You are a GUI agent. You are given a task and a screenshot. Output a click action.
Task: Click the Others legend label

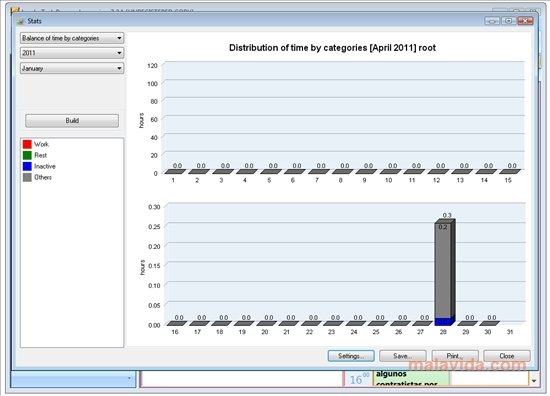click(43, 177)
